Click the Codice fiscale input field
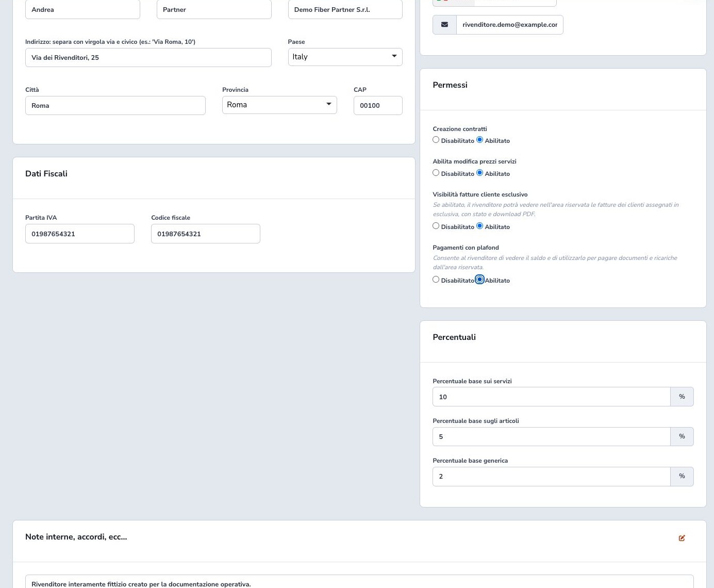Viewport: 714px width, 588px height. coord(205,234)
